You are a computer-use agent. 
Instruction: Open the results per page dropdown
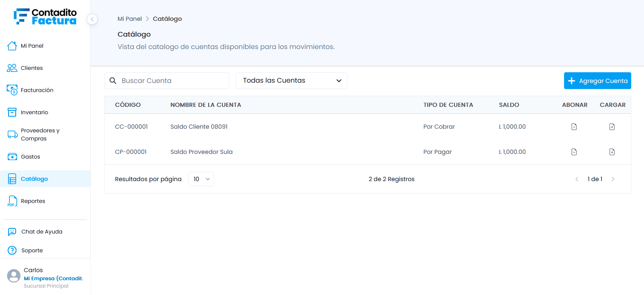click(201, 179)
